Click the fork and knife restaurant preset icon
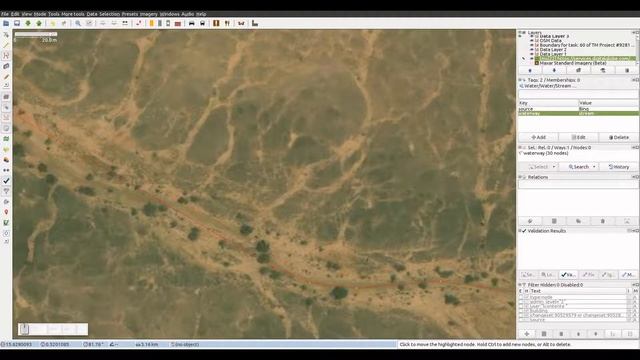The height and width of the screenshot is (360, 640). pyautogui.click(x=227, y=23)
